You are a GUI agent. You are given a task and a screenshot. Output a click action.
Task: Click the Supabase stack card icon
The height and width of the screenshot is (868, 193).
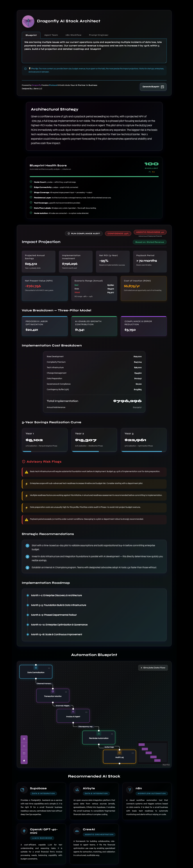pyautogui.click(x=23, y=790)
